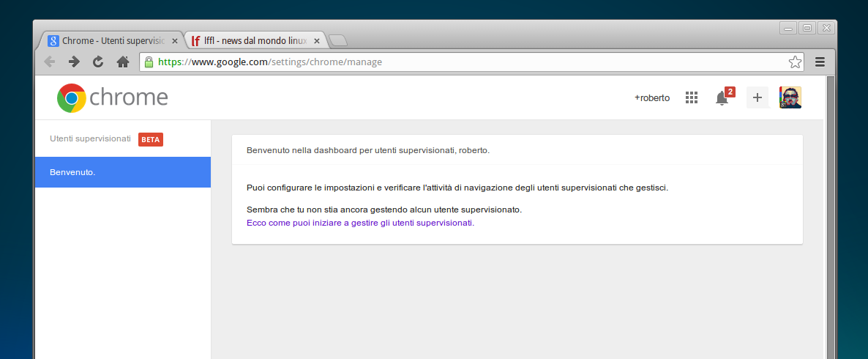Click the address bar URL field
This screenshot has width=868, height=359.
point(471,62)
